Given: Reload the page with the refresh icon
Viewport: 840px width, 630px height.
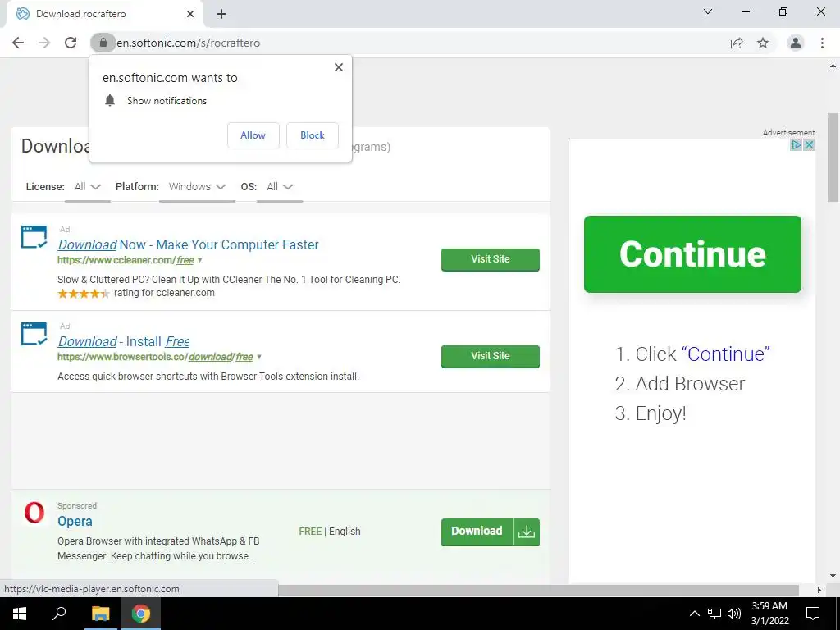Looking at the screenshot, I should pyautogui.click(x=71, y=43).
